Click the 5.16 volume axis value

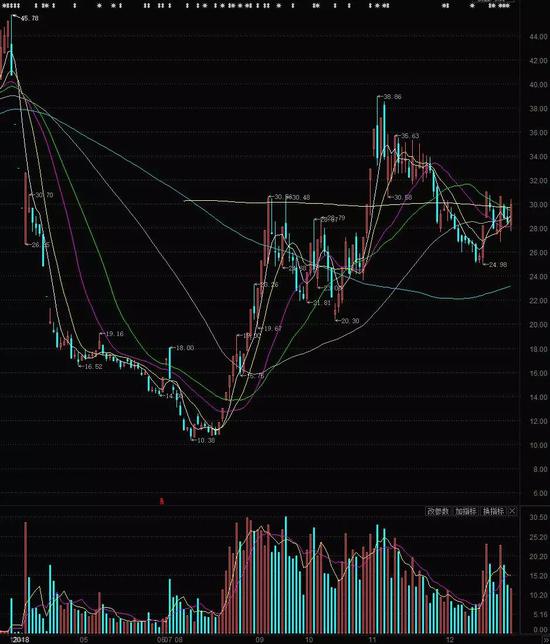[540, 615]
